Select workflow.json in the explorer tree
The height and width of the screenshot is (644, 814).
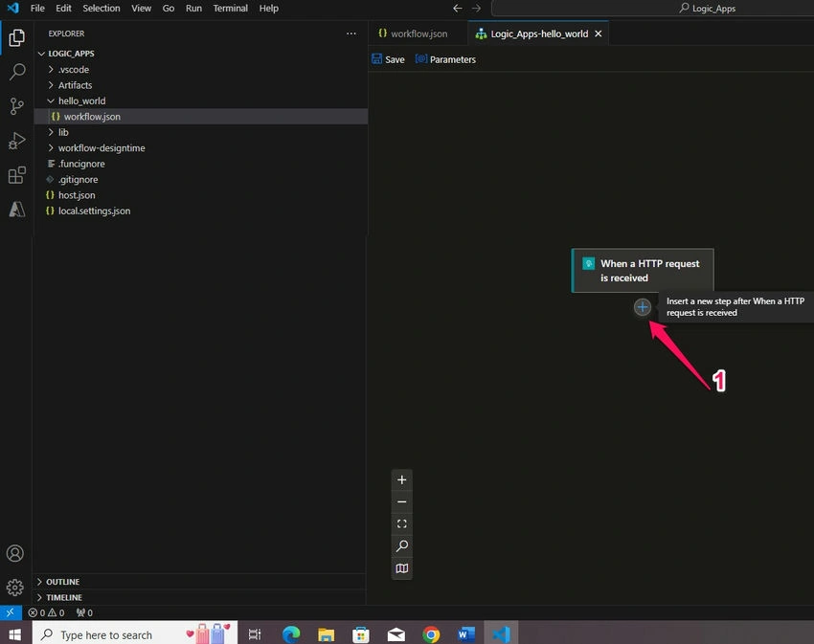[201, 117]
